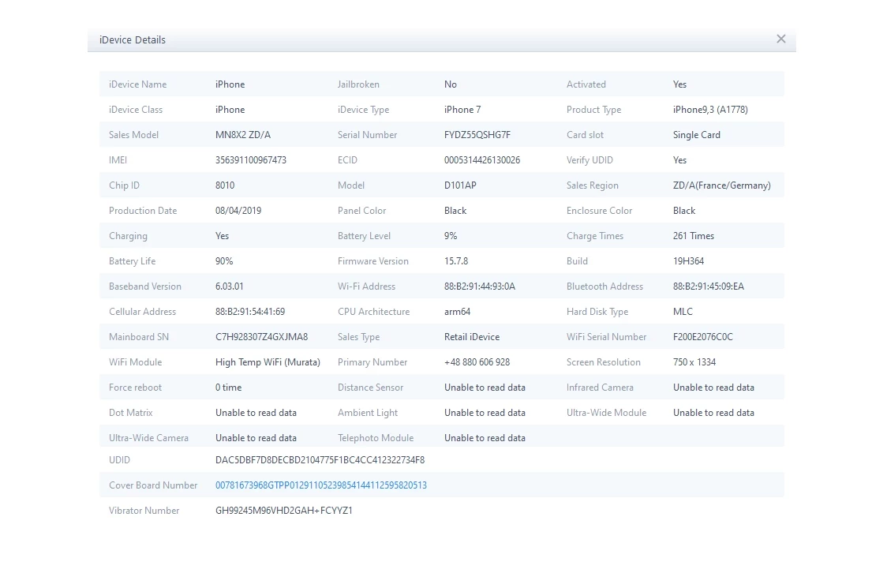Image resolution: width=887 pixels, height=588 pixels.
Task: Select the Wi-Fi Address 88:B2:91:44:93:0A
Action: tap(480, 287)
